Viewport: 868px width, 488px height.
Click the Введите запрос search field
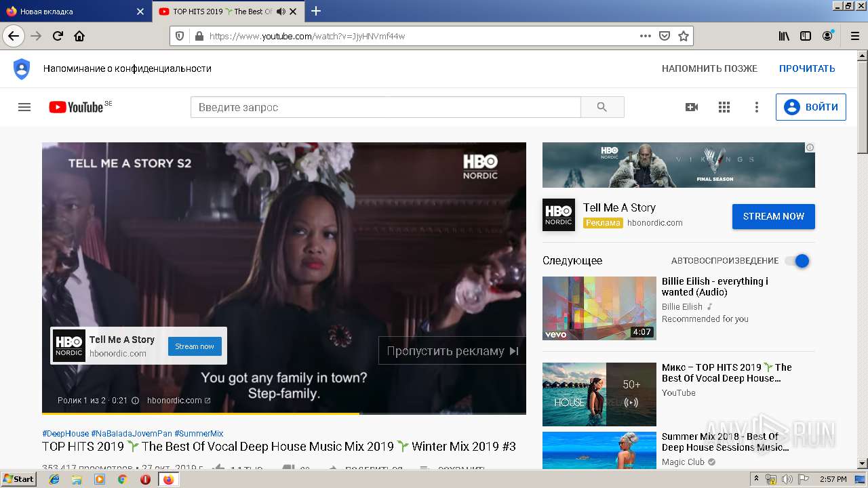coord(386,107)
